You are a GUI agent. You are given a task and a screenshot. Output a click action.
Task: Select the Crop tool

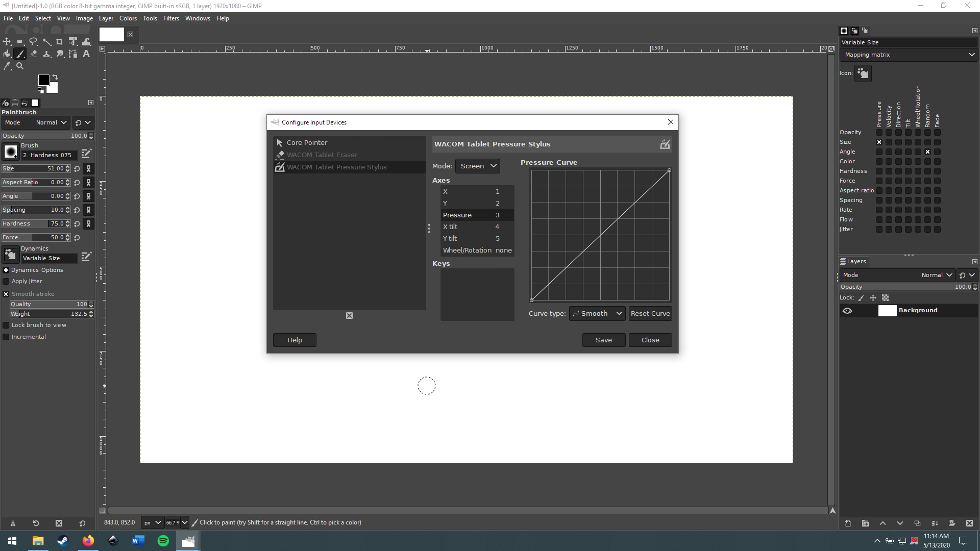point(60,42)
